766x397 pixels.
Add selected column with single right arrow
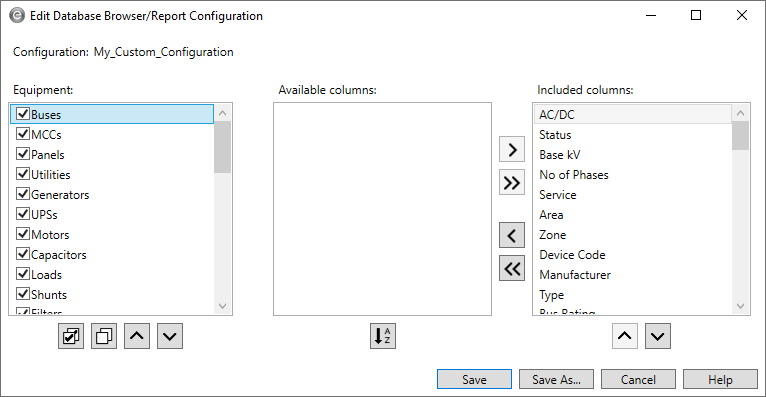pyautogui.click(x=512, y=149)
